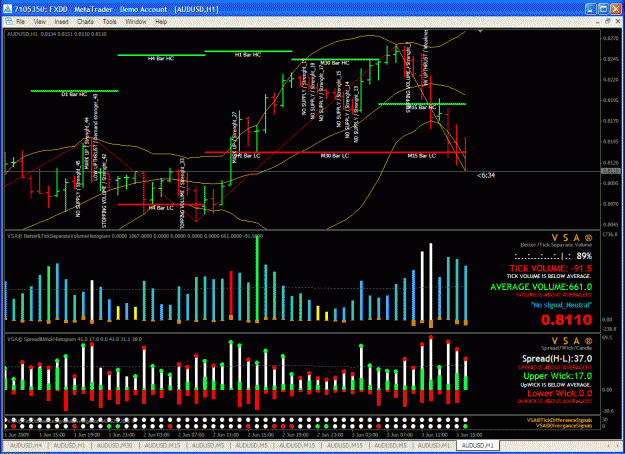
Task: Click the 89% volume percentage readout
Action: tap(584, 256)
